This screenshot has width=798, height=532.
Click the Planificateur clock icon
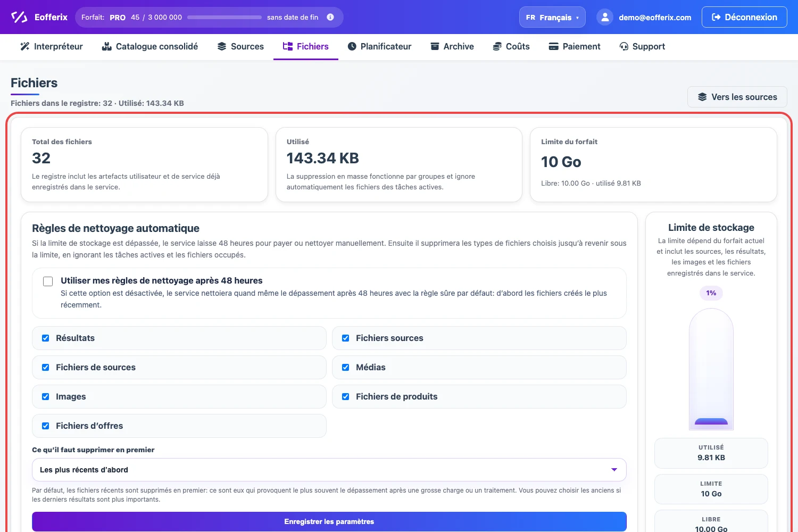[352, 46]
